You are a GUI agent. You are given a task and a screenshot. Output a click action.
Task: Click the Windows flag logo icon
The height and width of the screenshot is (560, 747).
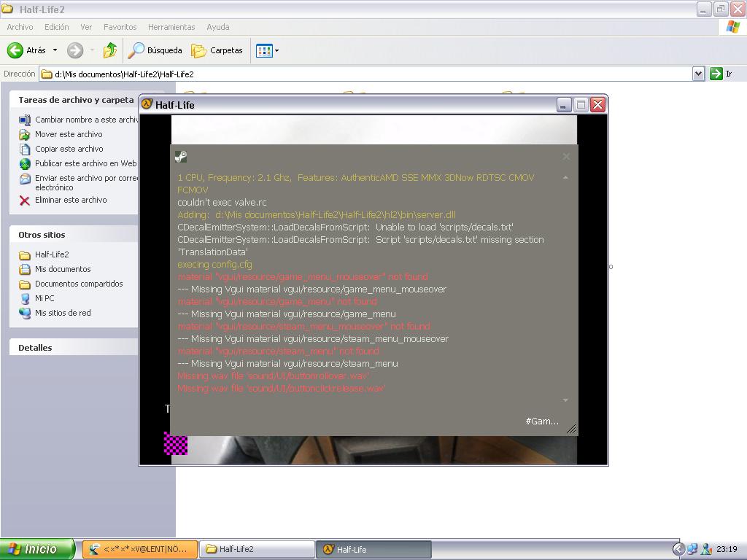(733, 27)
